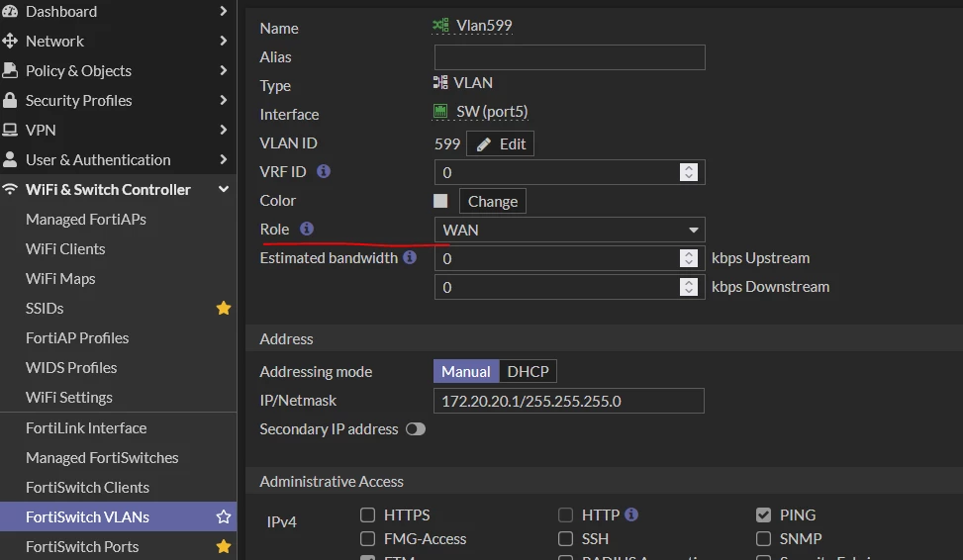
Task: Click the VPN laptop icon
Action: click(10, 131)
